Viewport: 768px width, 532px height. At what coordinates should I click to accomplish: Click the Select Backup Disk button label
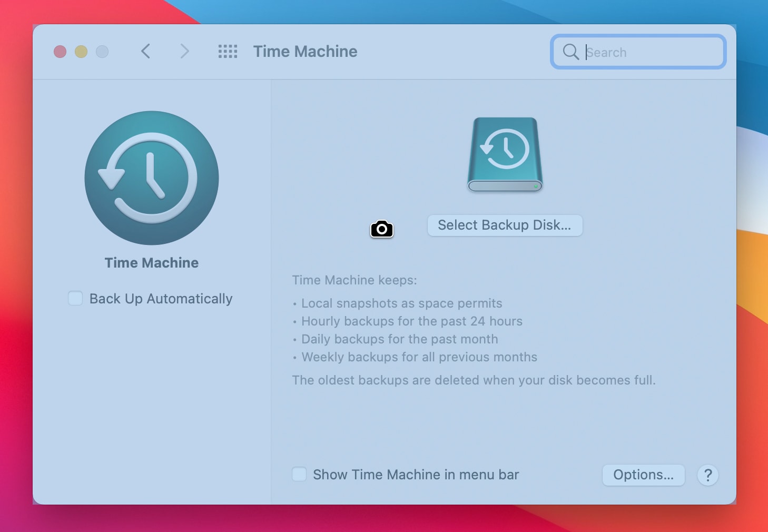click(504, 225)
